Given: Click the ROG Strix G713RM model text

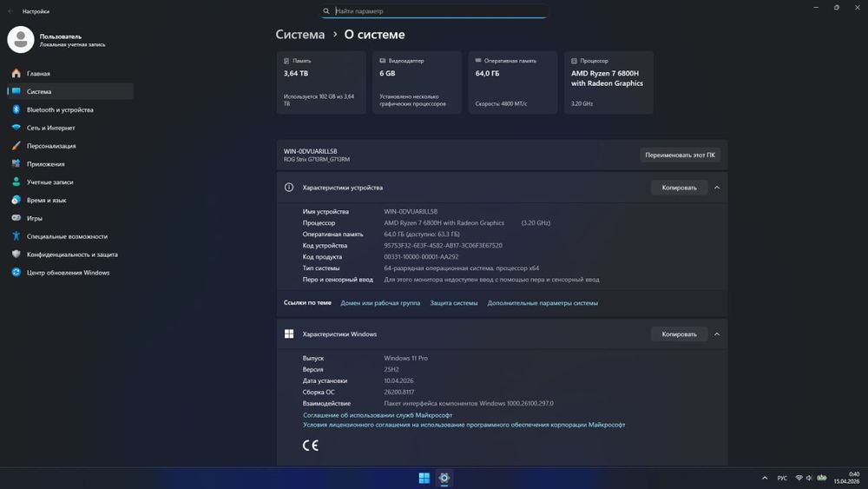Looking at the screenshot, I should (317, 160).
